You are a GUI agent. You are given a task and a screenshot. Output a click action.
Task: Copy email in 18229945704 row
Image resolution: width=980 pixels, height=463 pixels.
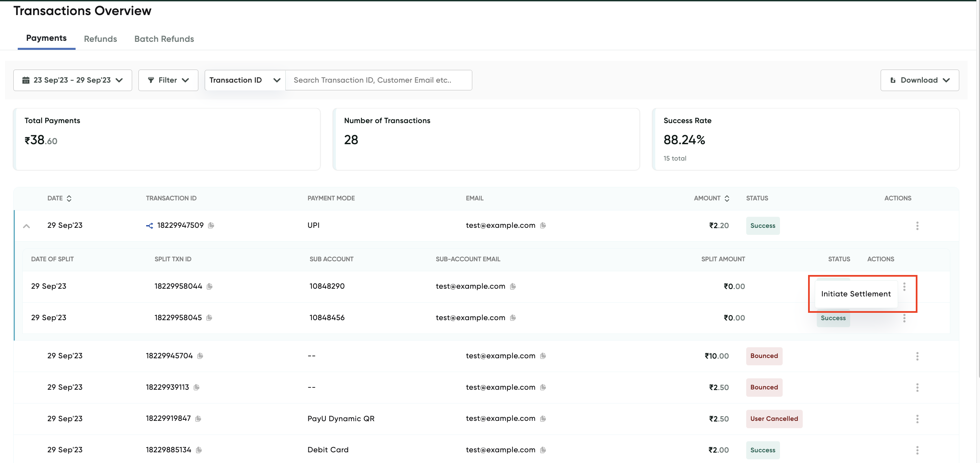pos(543,356)
